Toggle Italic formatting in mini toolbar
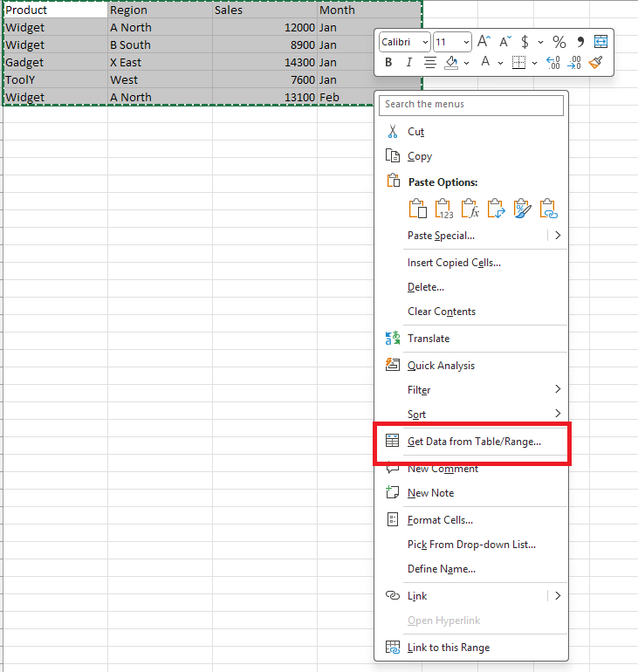Image resolution: width=638 pixels, height=672 pixels. coord(408,63)
